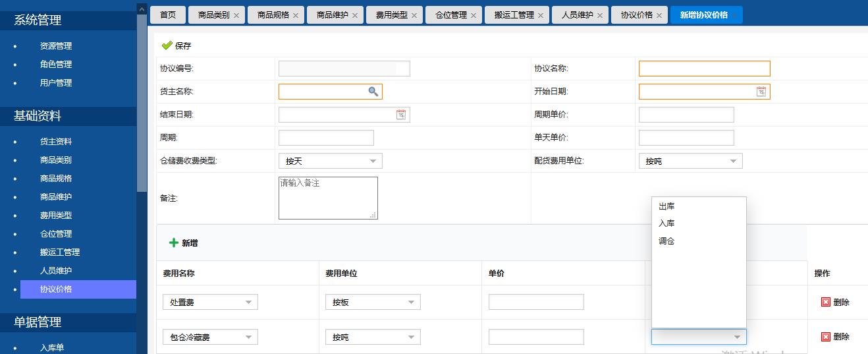Click the sidebar vertical scrollbar

point(142,99)
